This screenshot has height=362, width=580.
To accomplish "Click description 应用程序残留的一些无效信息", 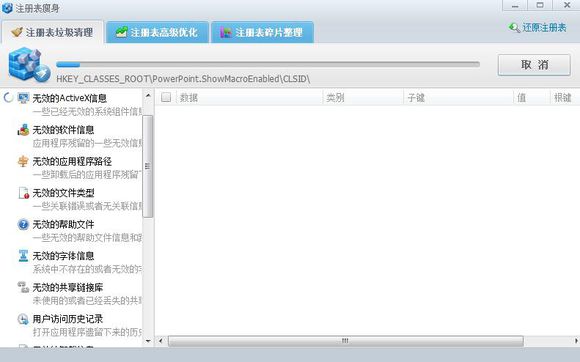I will [87, 143].
